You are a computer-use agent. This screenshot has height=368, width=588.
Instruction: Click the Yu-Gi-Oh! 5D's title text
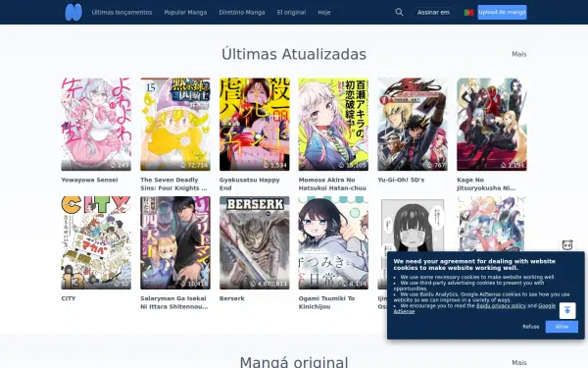click(x=401, y=180)
